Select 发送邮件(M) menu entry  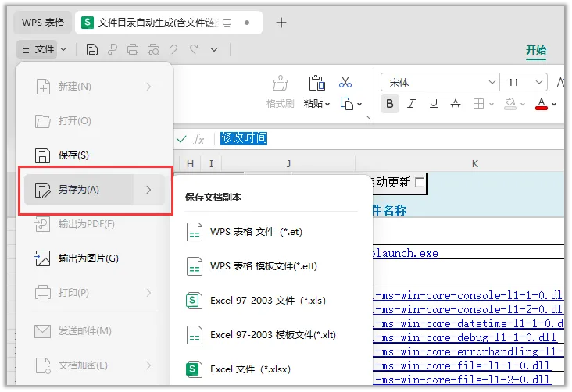pos(94,331)
